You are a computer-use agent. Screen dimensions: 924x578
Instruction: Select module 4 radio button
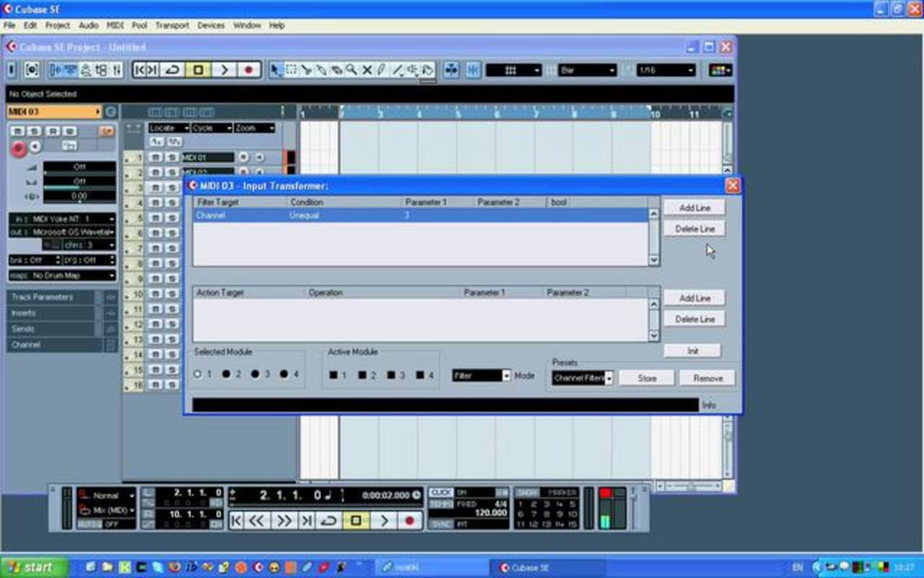click(x=284, y=374)
